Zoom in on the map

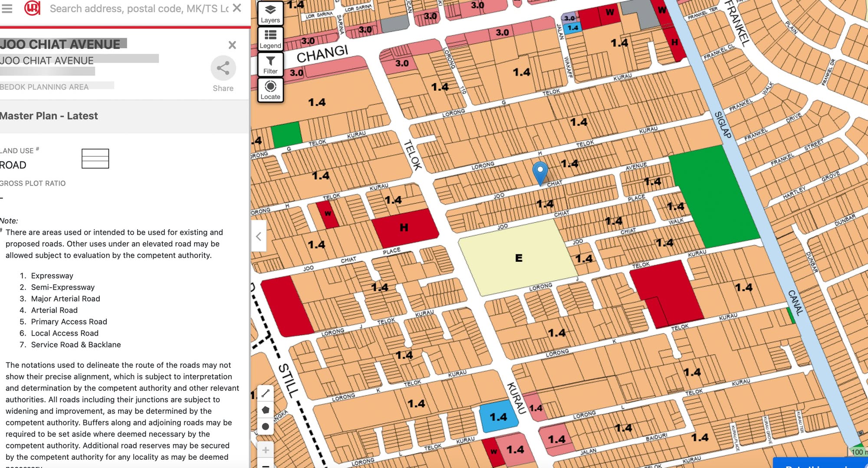(266, 450)
